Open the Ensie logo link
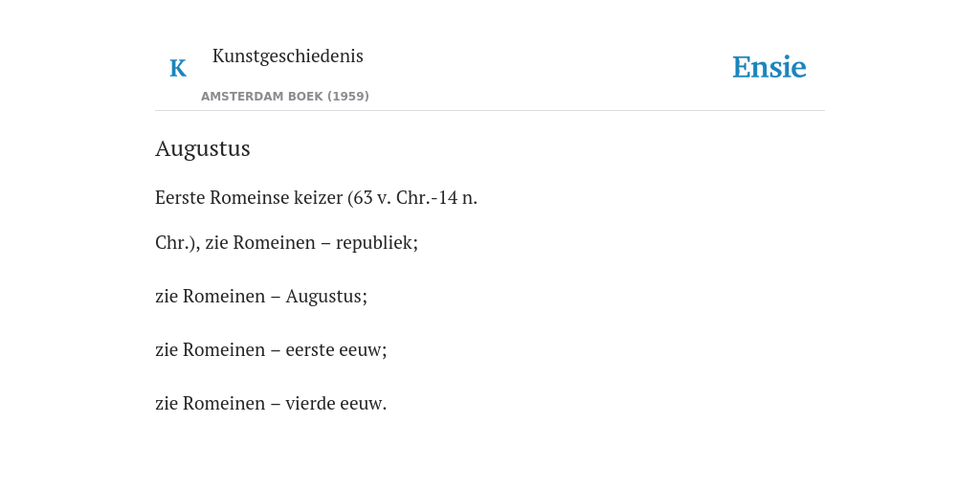 (768, 68)
